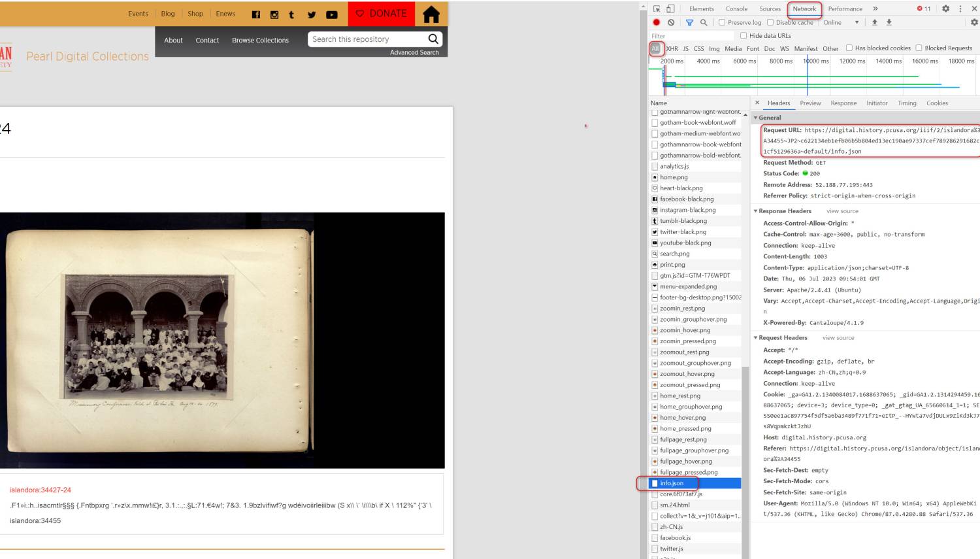Enable the Preserve log checkbox
Screen dimensions: 980x559
click(722, 22)
